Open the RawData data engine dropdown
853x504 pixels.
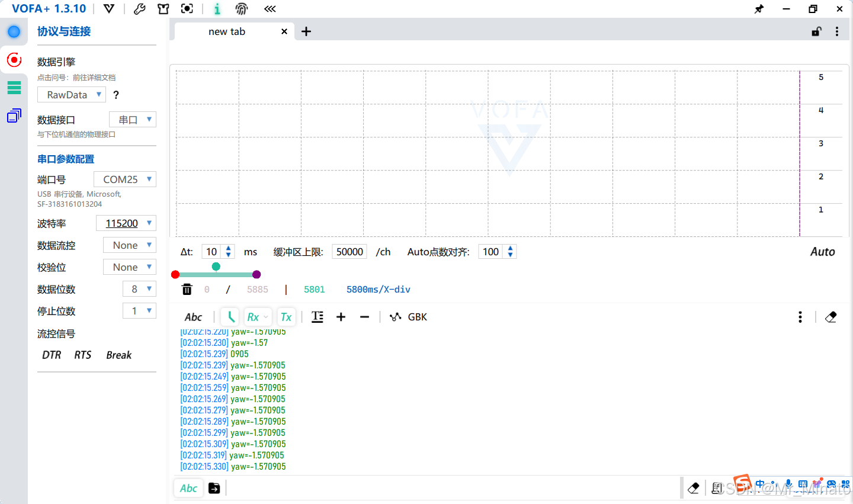point(71,94)
